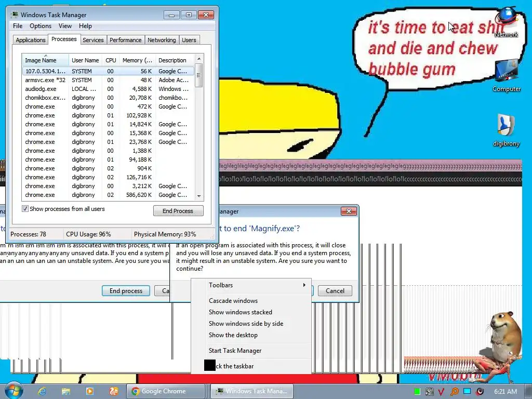Click End process in the left confirmation dialog
532x399 pixels.
click(x=126, y=291)
